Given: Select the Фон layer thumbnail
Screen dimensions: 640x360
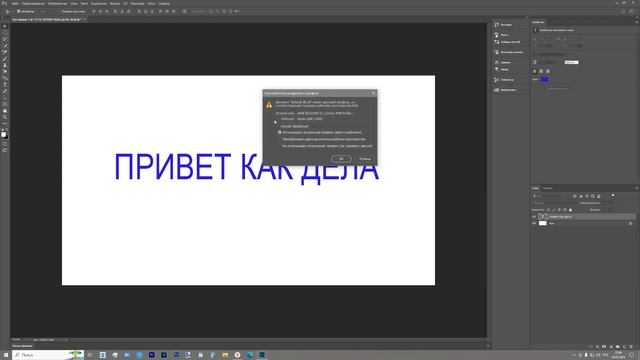Looking at the screenshot, I should point(542,223).
